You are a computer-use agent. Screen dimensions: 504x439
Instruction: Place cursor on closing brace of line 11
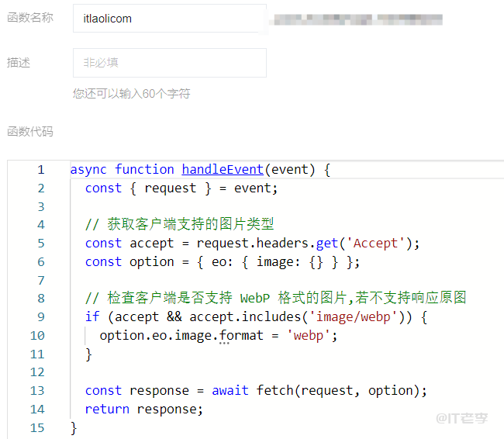click(88, 354)
